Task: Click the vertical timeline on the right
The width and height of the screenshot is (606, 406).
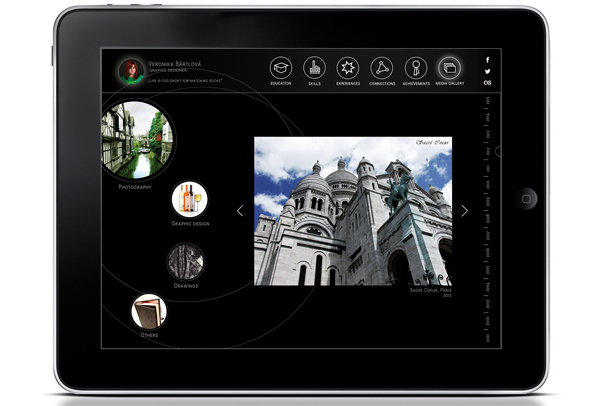Action: [488, 220]
